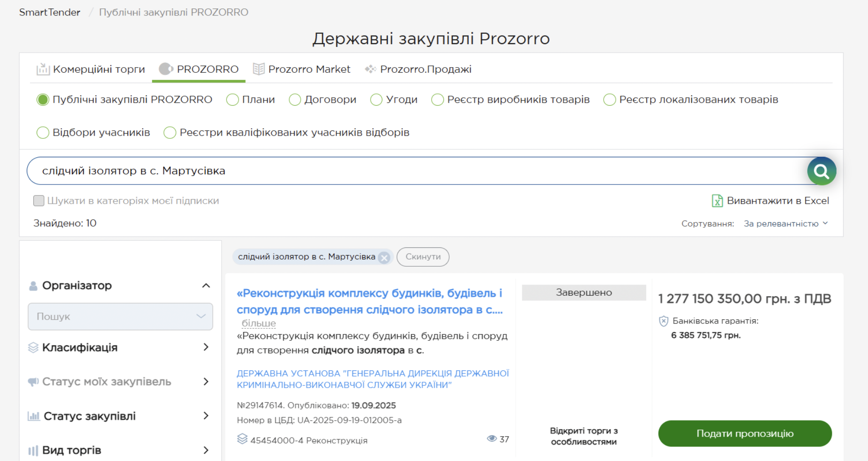Click the Завершено status label

pyautogui.click(x=584, y=292)
